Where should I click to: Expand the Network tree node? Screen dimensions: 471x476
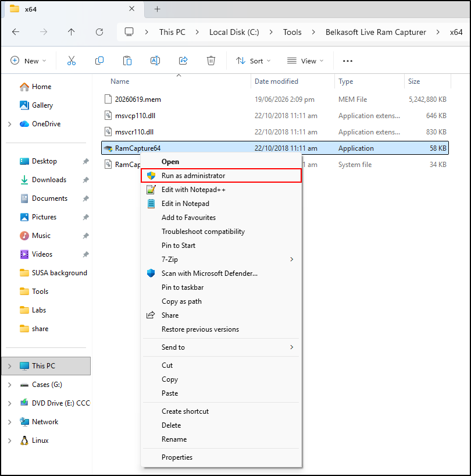(x=10, y=422)
